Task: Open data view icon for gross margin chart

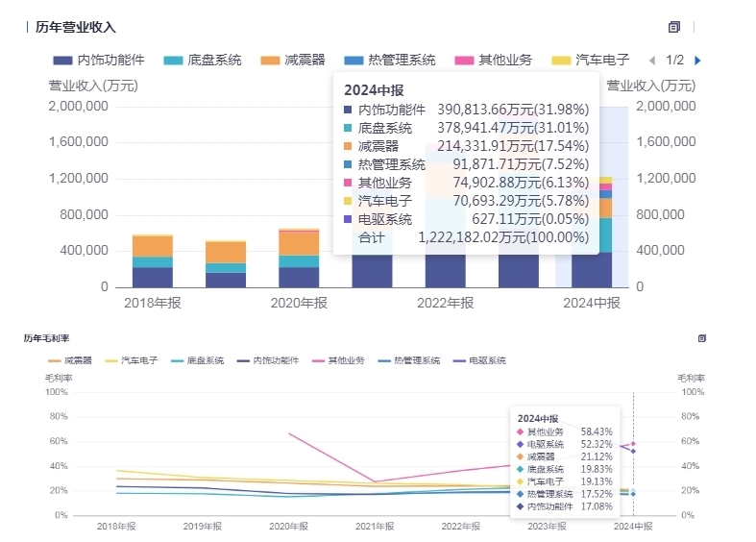Action: (702, 338)
